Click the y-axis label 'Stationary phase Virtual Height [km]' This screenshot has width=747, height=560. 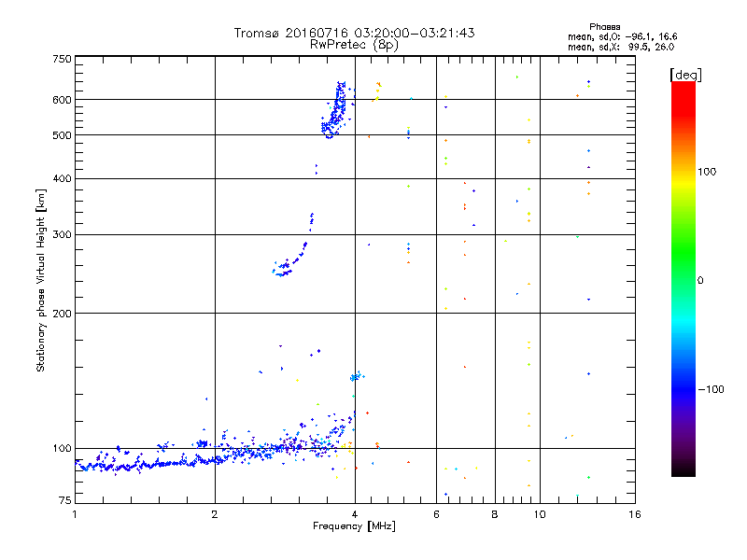pyautogui.click(x=40, y=280)
